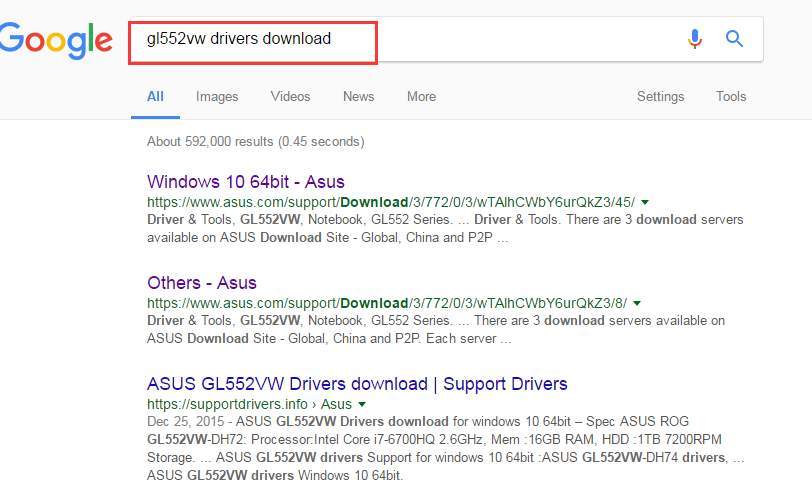Open the 'Others - Asus' result
812x499 pixels.
(202, 283)
